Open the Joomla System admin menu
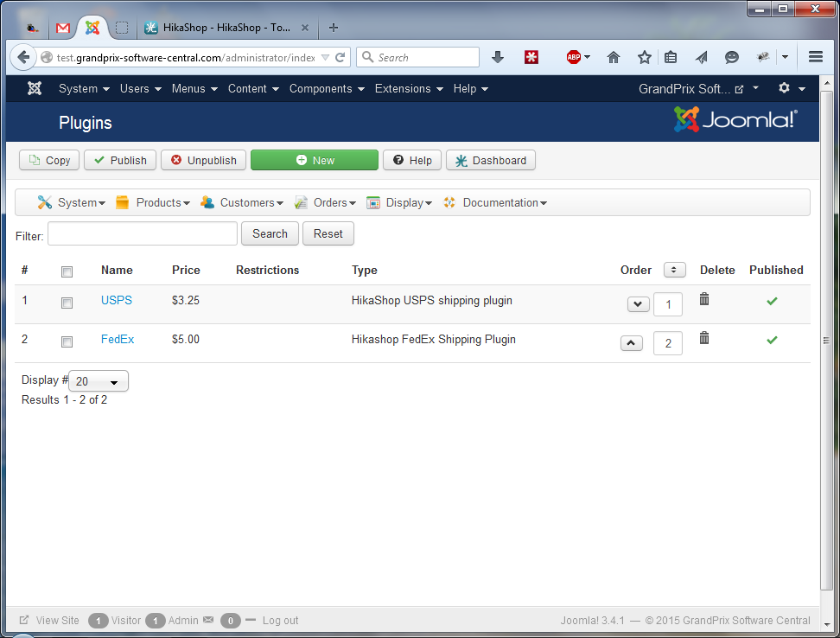Viewport: 840px width, 638px height. tap(84, 88)
